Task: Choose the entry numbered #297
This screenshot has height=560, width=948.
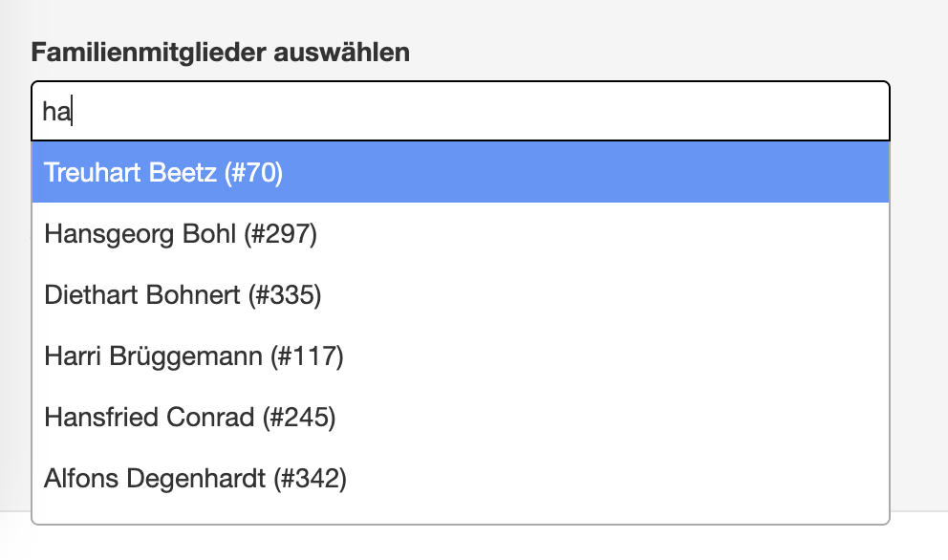Action: [180, 234]
